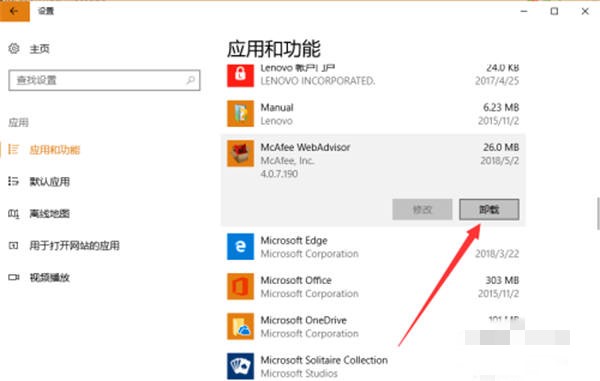This screenshot has width=600, height=381.
Task: Select the 视频播放 camera icon
Action: pos(13,277)
